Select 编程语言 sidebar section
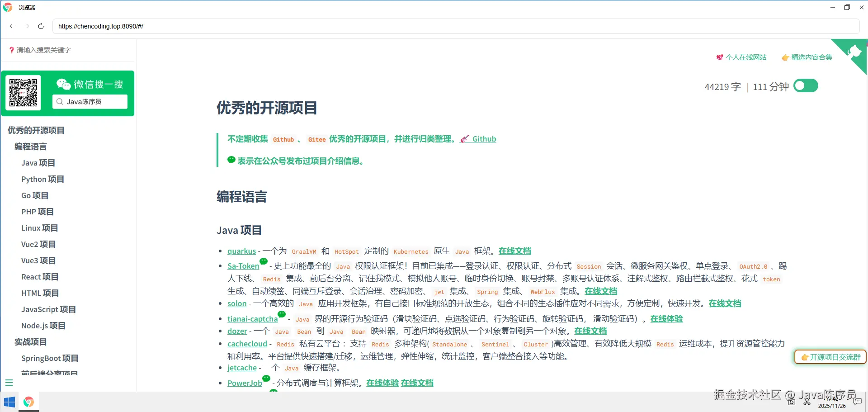This screenshot has height=412, width=868. tap(31, 147)
